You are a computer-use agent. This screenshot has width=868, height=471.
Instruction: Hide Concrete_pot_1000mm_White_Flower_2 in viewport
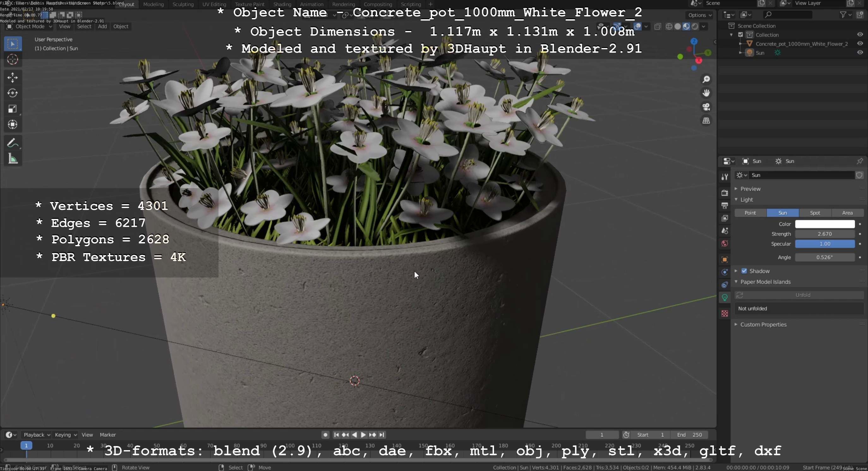pyautogui.click(x=860, y=44)
